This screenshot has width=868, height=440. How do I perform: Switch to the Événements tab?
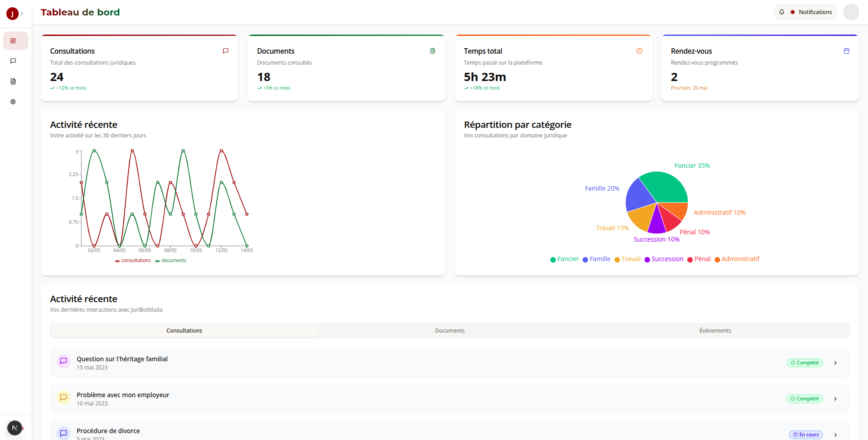(x=715, y=331)
